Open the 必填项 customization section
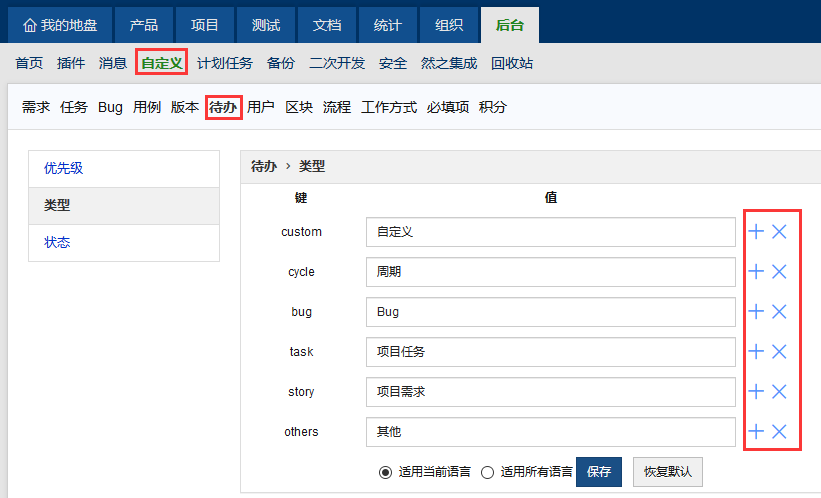The width and height of the screenshot is (821, 498). 448,107
